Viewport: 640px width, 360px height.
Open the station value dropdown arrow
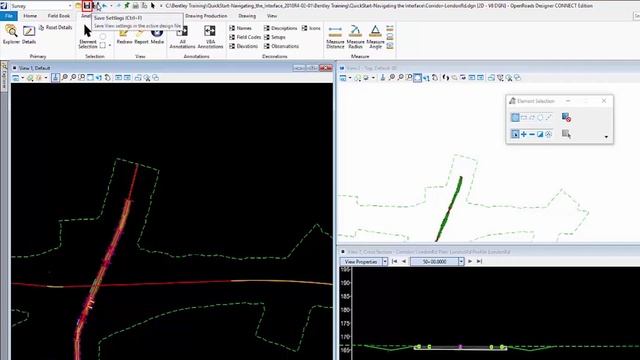[x=461, y=262]
